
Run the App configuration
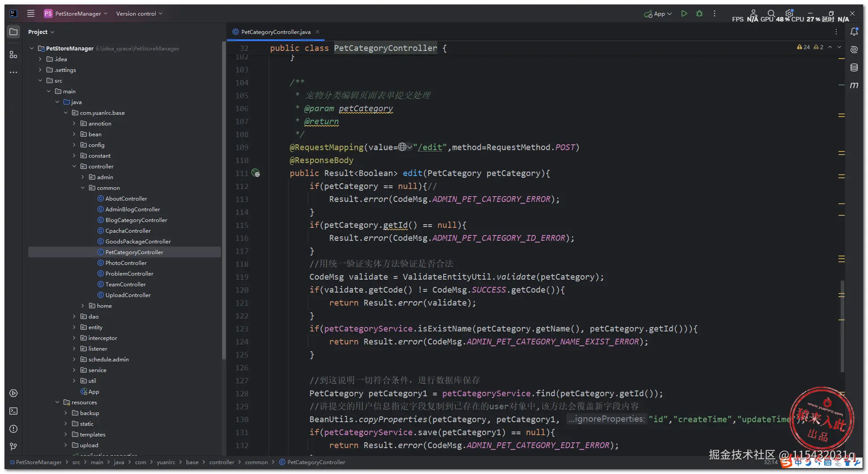(x=684, y=13)
